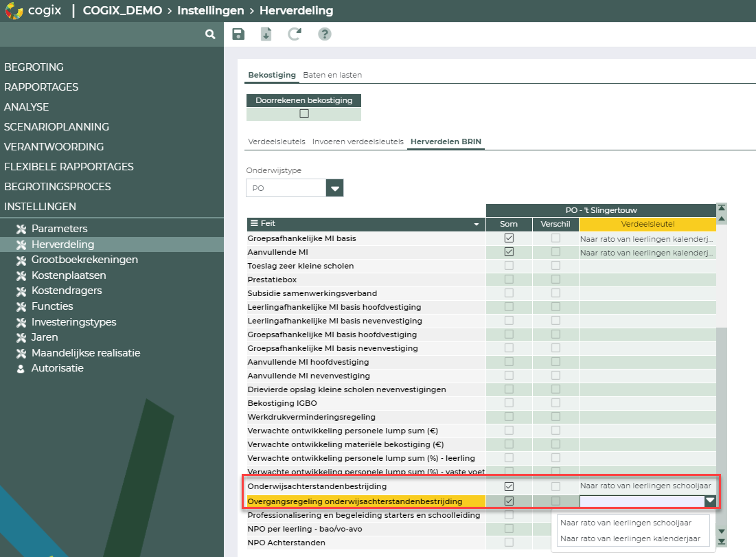Click the cogix logo icon
The width and height of the screenshot is (756, 557).
[x=14, y=10]
